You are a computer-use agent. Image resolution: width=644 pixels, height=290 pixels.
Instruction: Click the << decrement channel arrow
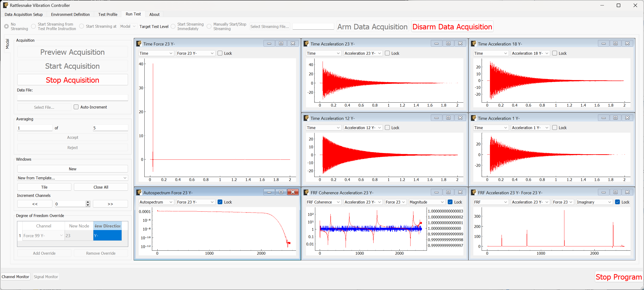click(35, 204)
